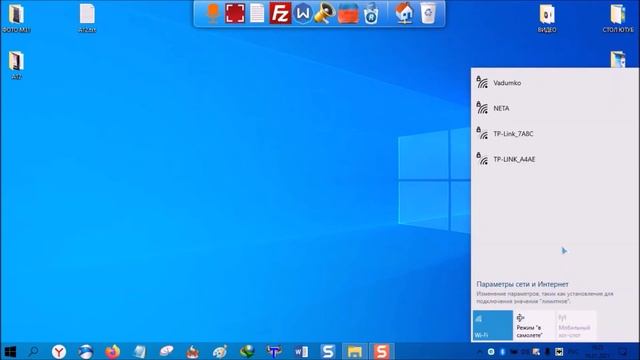The width and height of the screenshot is (640, 360).
Task: Connect to the Vadumko Wi-Fi network
Action: (555, 83)
